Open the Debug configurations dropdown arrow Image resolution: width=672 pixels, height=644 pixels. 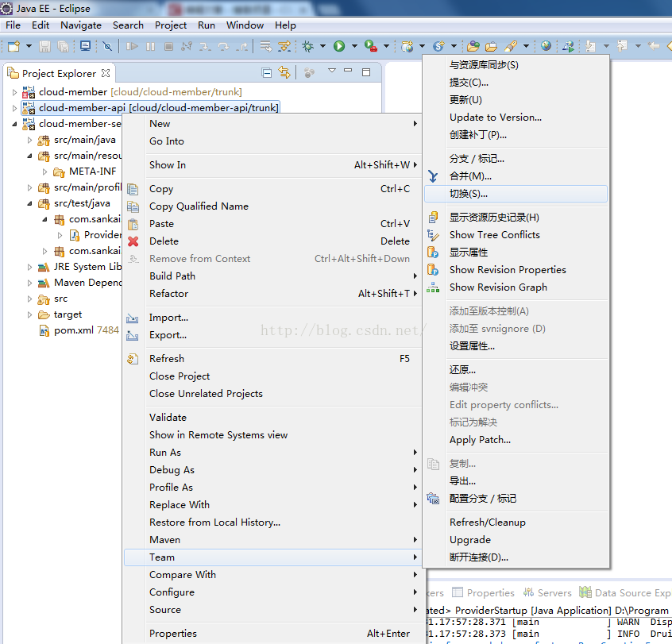[322, 46]
